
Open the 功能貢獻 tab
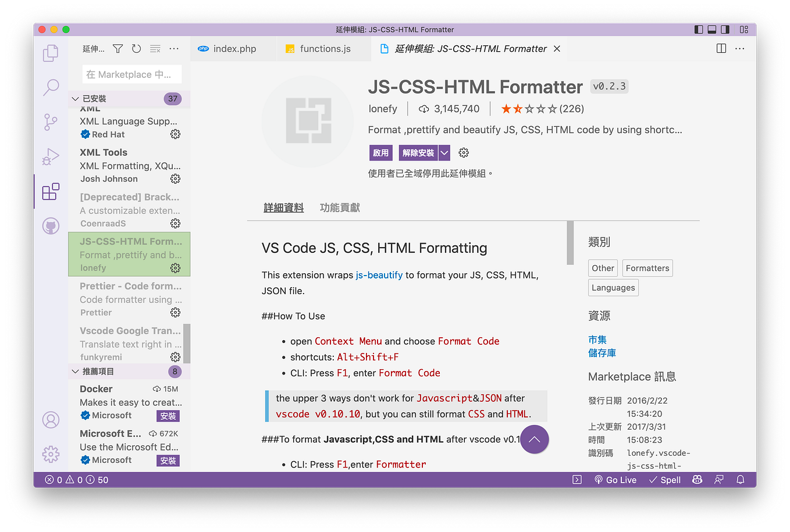tap(340, 206)
